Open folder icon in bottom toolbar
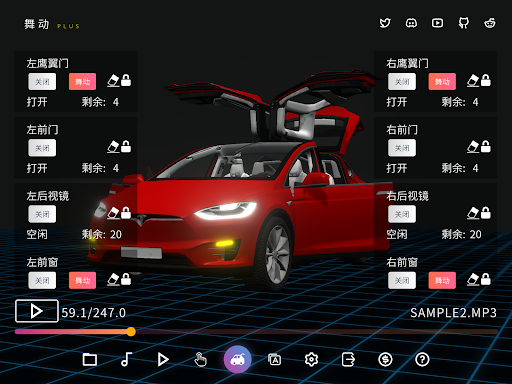 [x=90, y=360]
